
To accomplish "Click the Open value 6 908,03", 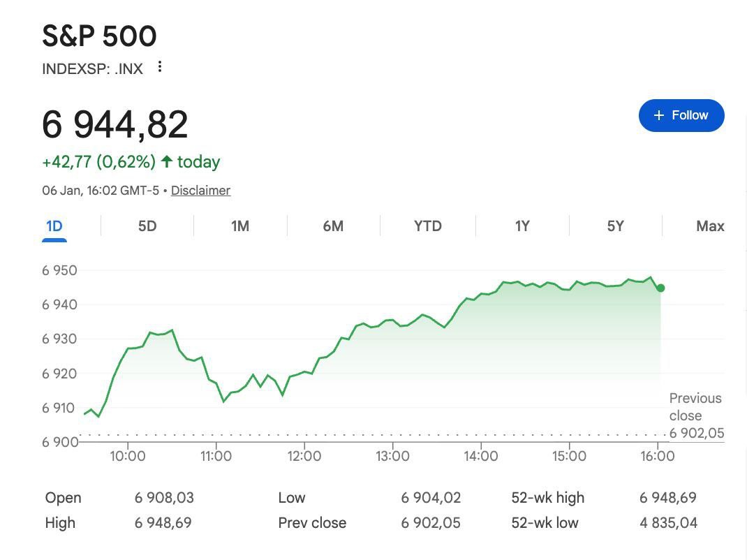I will 164,498.
